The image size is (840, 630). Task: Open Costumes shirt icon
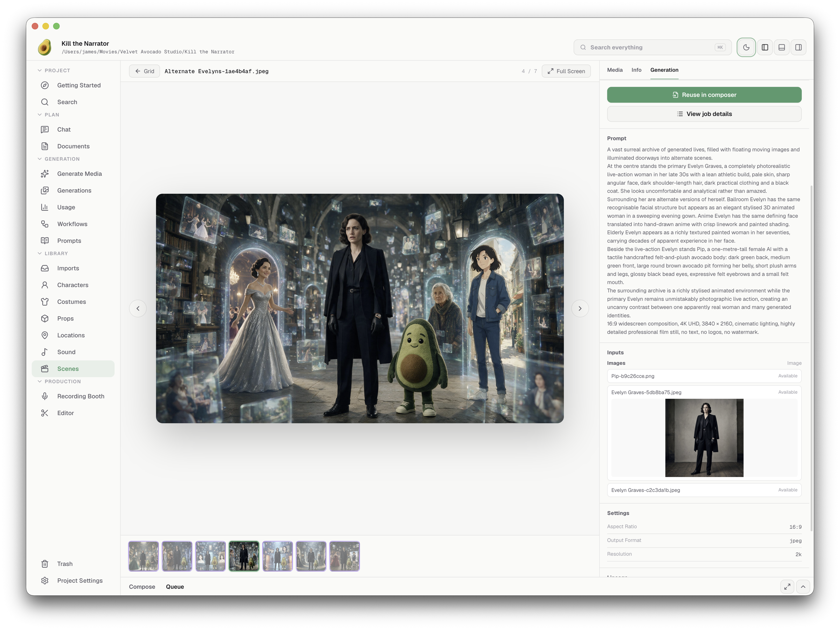pyautogui.click(x=45, y=301)
